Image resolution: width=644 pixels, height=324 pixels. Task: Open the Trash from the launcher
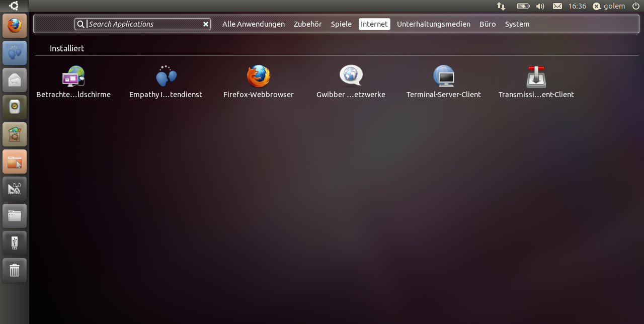15,270
